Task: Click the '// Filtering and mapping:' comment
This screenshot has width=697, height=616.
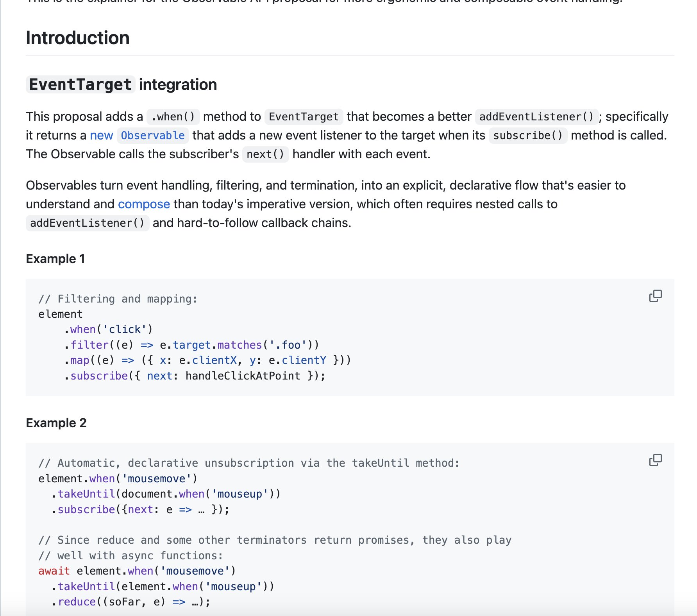Action: (118, 299)
